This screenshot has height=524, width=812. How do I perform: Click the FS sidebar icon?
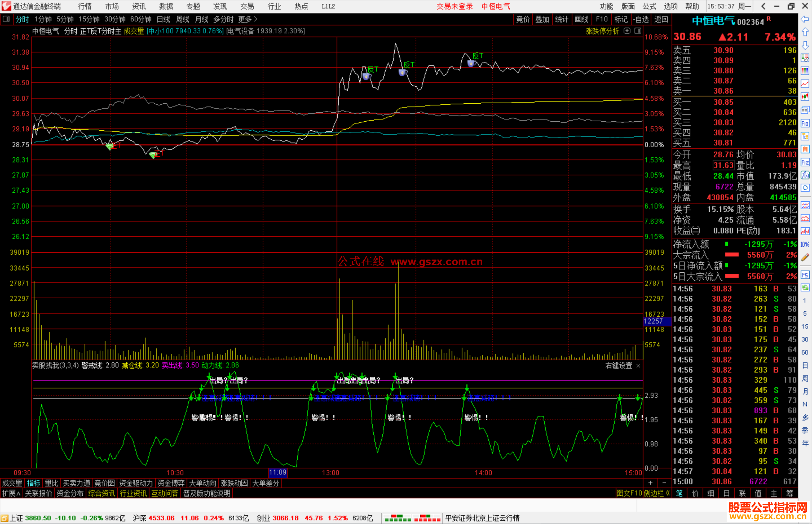[805, 275]
